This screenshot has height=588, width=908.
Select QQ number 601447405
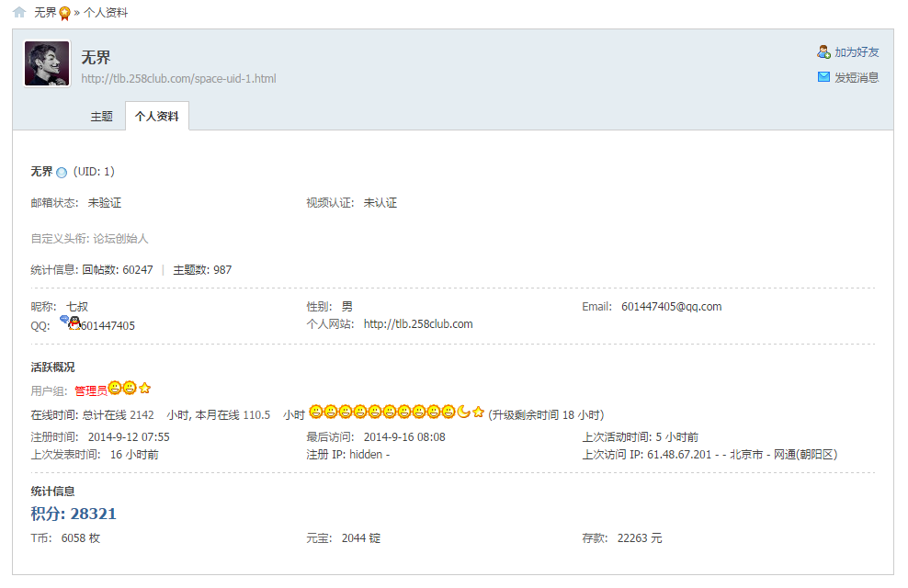tap(108, 326)
